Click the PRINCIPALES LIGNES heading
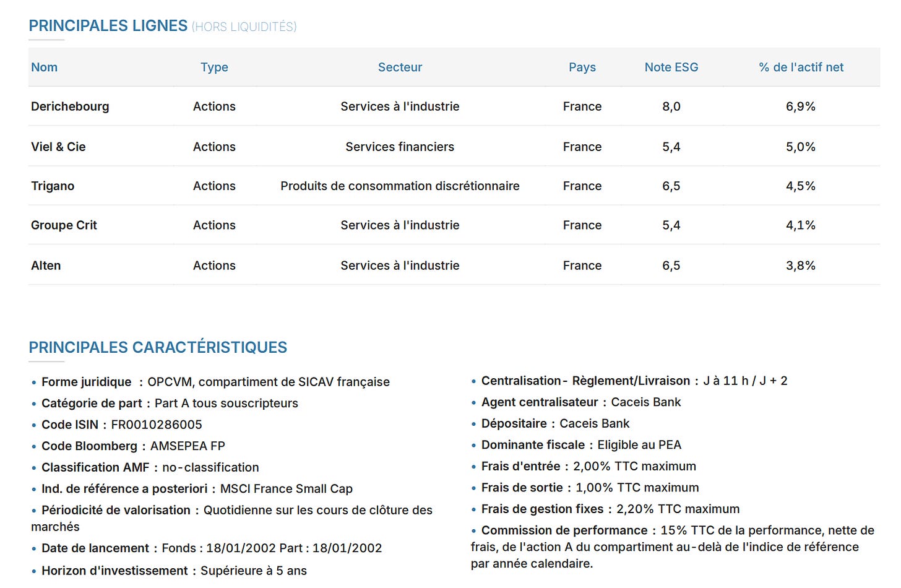The height and width of the screenshot is (588, 901). [108, 26]
